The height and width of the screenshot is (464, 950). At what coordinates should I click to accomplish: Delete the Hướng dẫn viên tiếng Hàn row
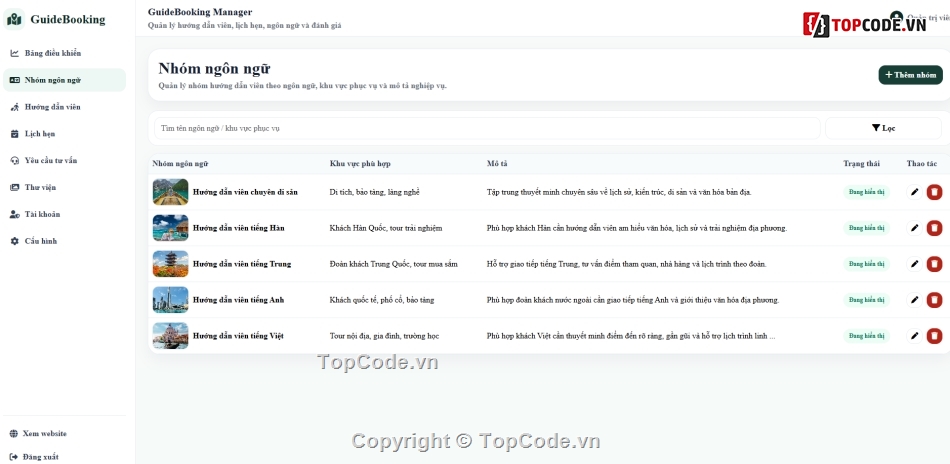point(934,228)
